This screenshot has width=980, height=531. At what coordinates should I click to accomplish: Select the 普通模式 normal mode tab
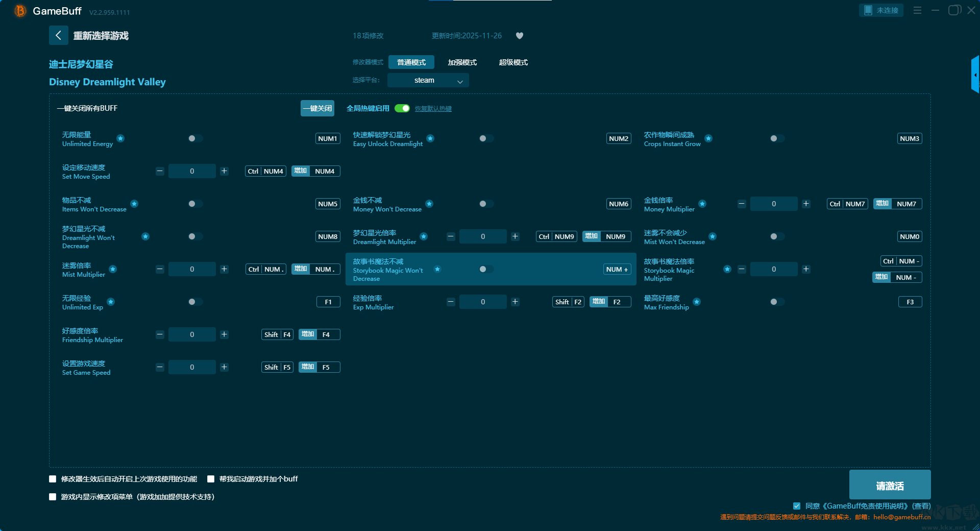tap(411, 62)
